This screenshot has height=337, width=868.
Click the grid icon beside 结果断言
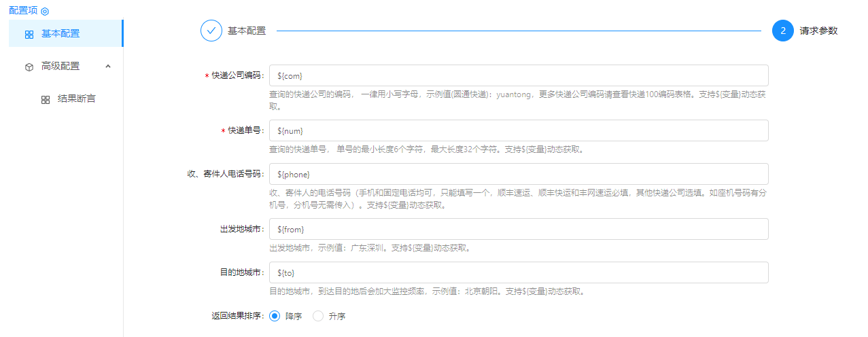click(x=46, y=100)
